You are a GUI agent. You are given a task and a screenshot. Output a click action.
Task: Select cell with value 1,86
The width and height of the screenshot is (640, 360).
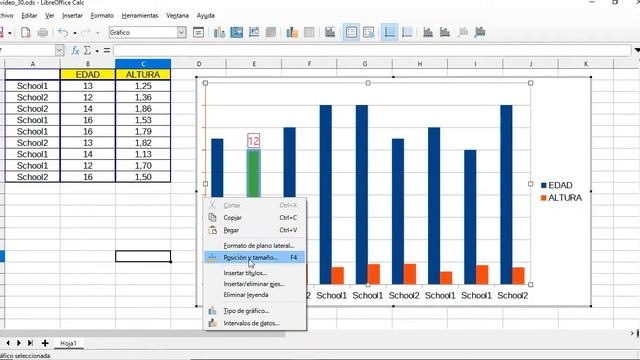(143, 109)
